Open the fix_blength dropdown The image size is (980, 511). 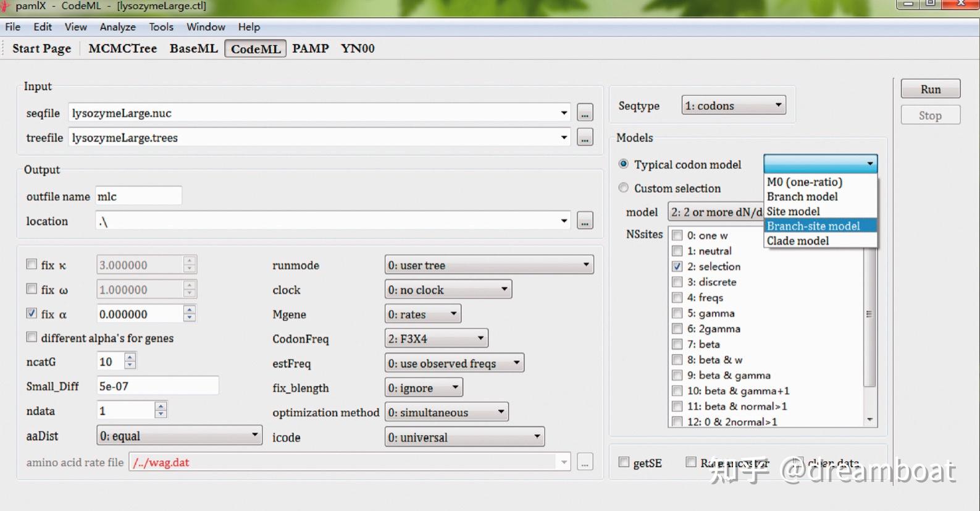424,388
